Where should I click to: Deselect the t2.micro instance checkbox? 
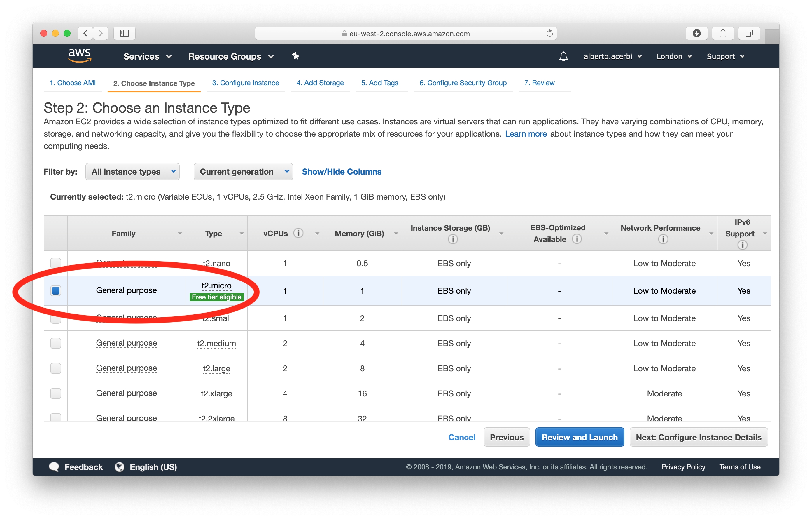pyautogui.click(x=56, y=290)
